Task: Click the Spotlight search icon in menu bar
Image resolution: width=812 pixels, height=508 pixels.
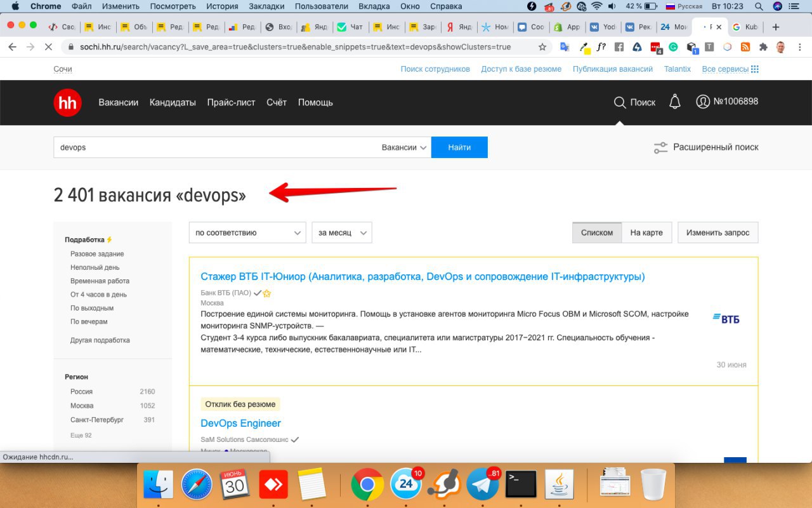Action: tap(758, 6)
